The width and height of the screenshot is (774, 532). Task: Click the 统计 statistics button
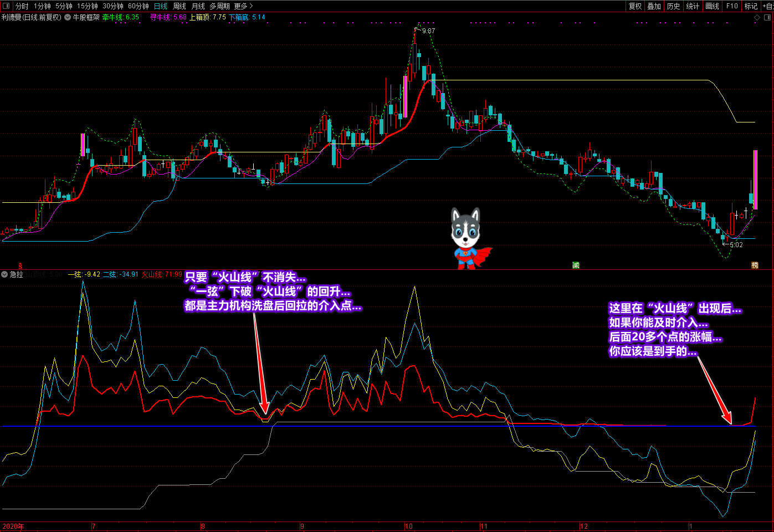(693, 6)
